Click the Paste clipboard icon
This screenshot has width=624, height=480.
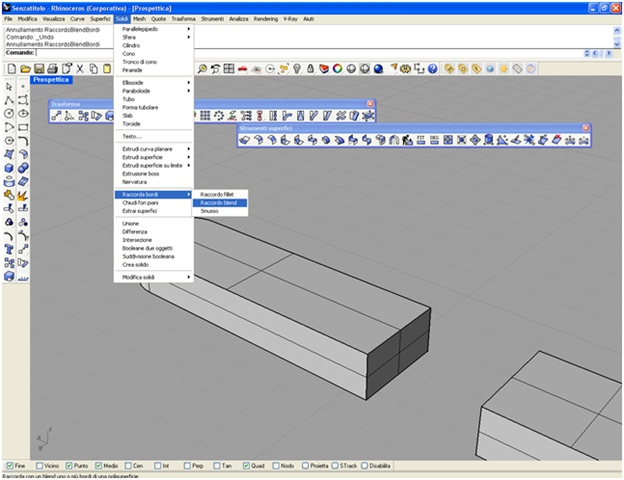[x=107, y=69]
